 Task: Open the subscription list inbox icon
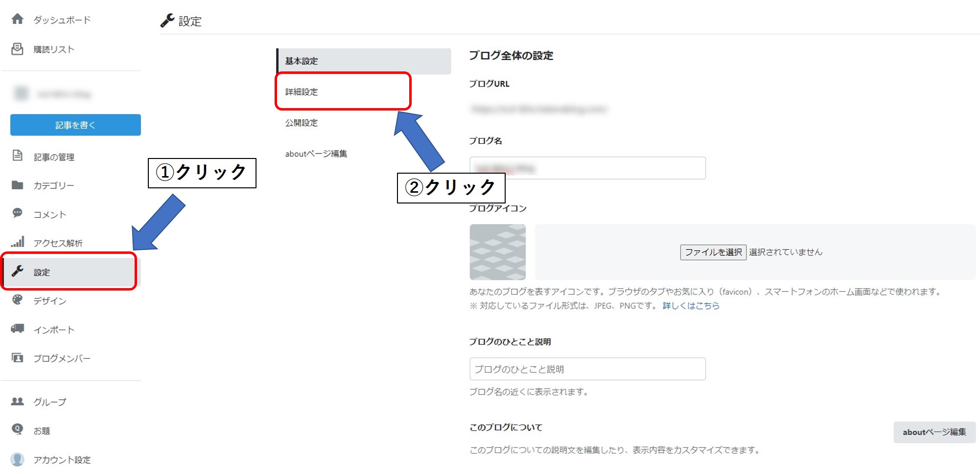coord(18,49)
